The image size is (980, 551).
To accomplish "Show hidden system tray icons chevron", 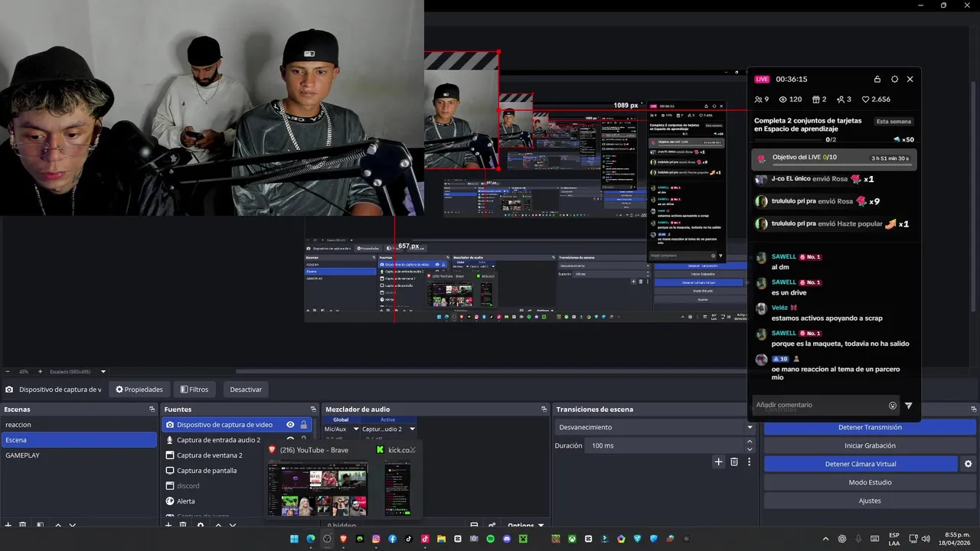I will (825, 539).
